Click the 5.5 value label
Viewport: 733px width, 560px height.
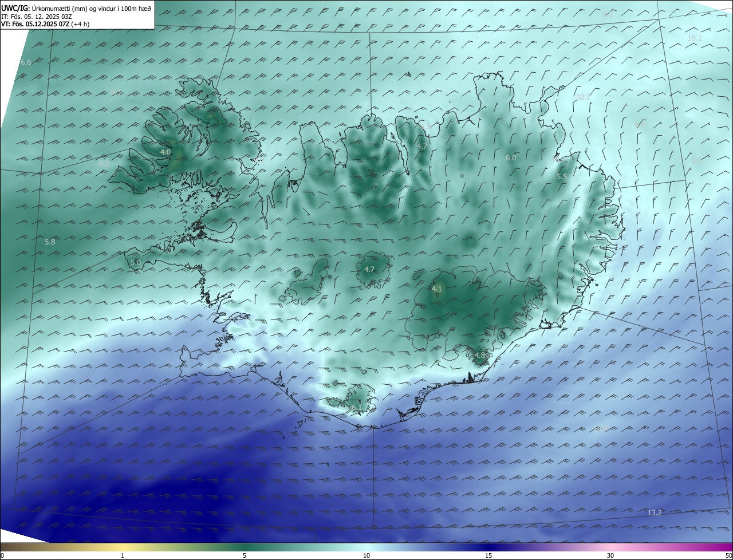(562, 177)
